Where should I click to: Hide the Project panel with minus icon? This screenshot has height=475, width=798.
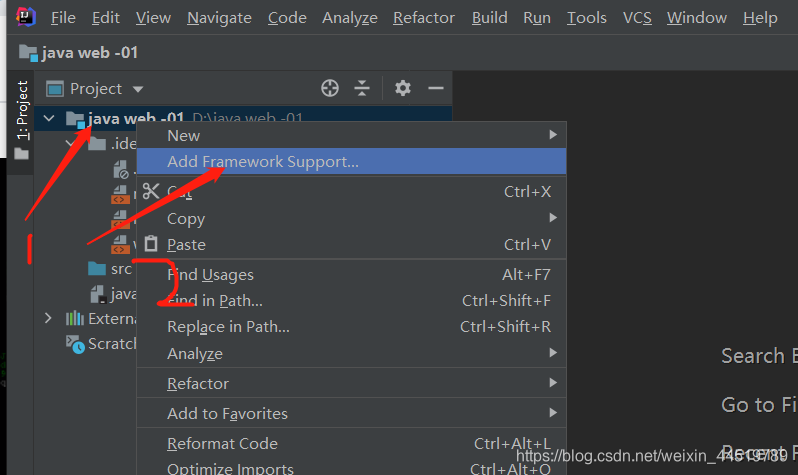point(436,88)
